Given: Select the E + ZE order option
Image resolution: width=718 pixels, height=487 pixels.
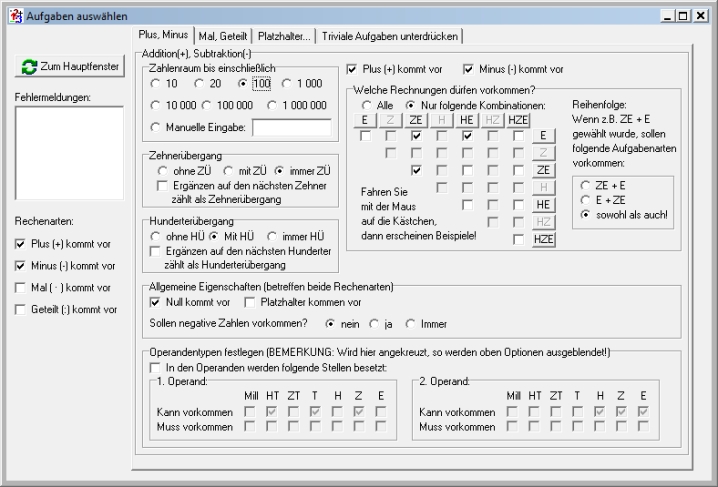Looking at the screenshot, I should tap(585, 200).
